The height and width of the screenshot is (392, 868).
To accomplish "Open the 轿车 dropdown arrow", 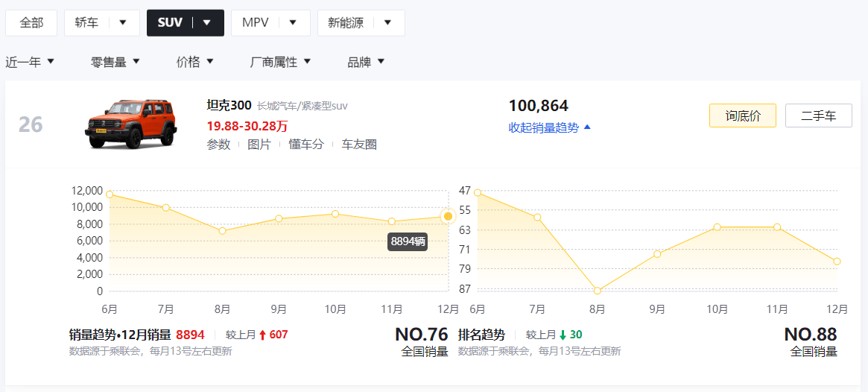I will click(x=123, y=22).
